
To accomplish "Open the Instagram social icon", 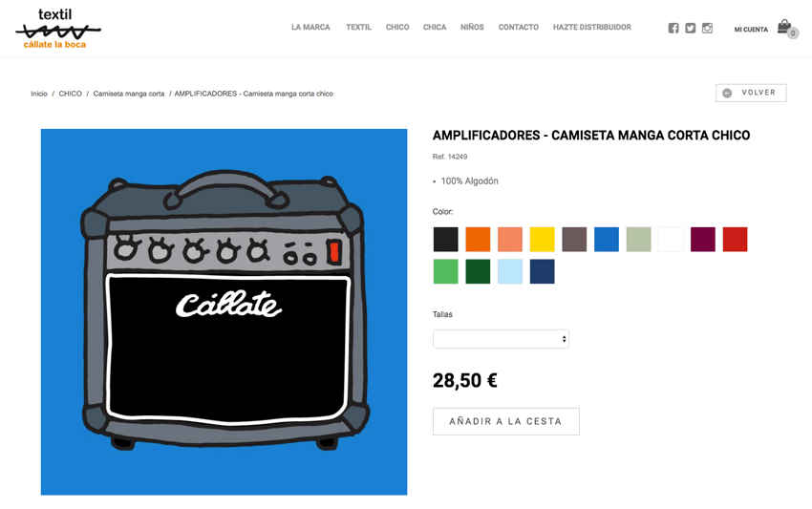I will coord(707,28).
